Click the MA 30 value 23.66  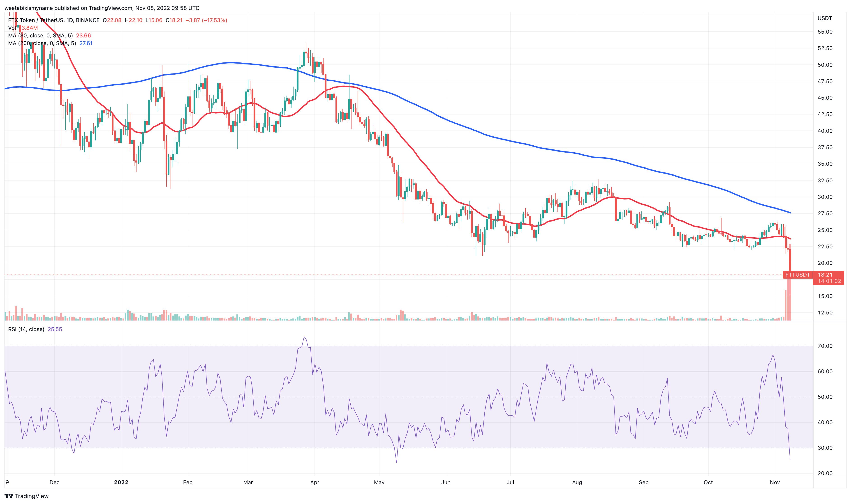pyautogui.click(x=83, y=36)
